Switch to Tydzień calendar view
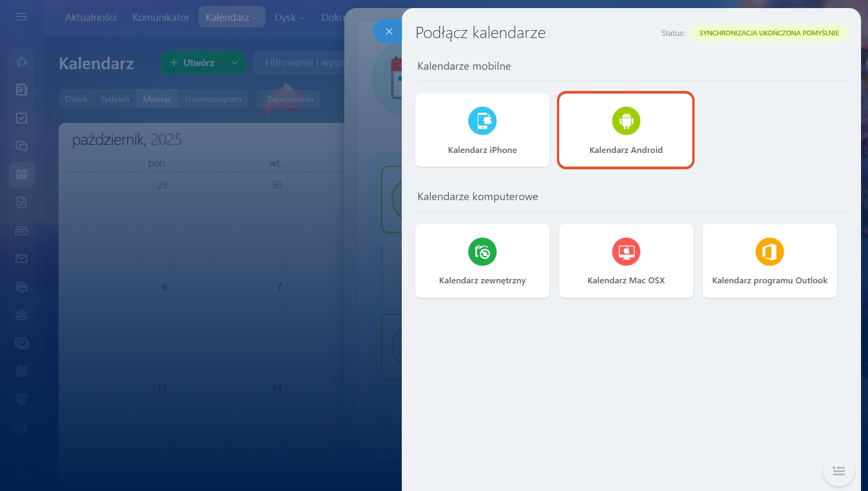868x491 pixels. click(114, 99)
